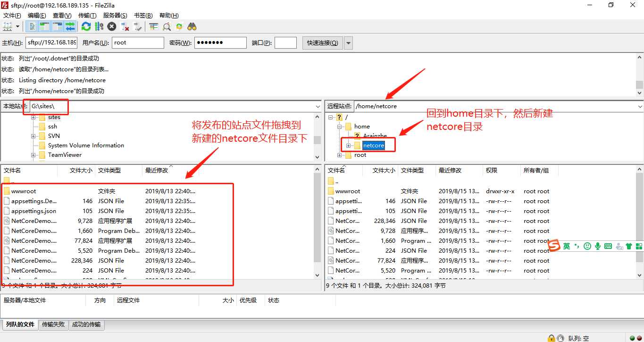This screenshot has height=342, width=644.
Task: Expand the SVN folder in local tree
Action: click(x=33, y=136)
